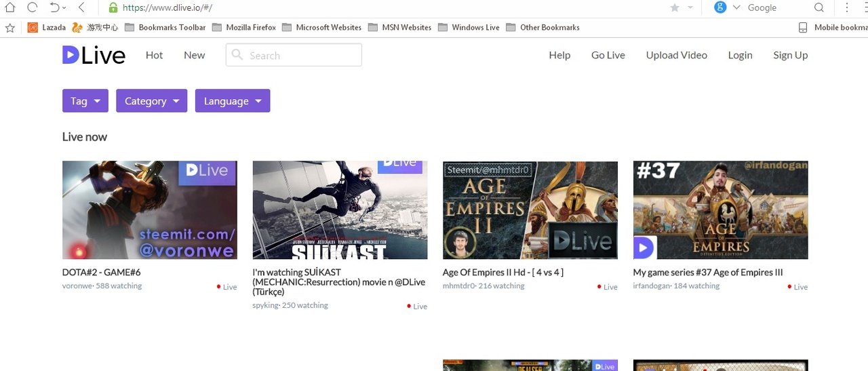This screenshot has height=371, width=868.
Task: Click the Live indicator for voronwe stream
Action: 227,287
